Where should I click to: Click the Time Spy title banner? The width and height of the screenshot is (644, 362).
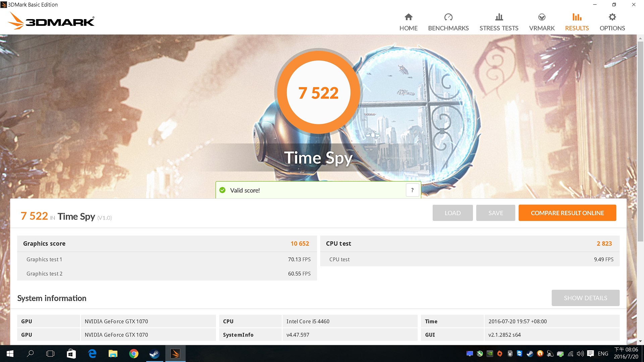(x=318, y=158)
